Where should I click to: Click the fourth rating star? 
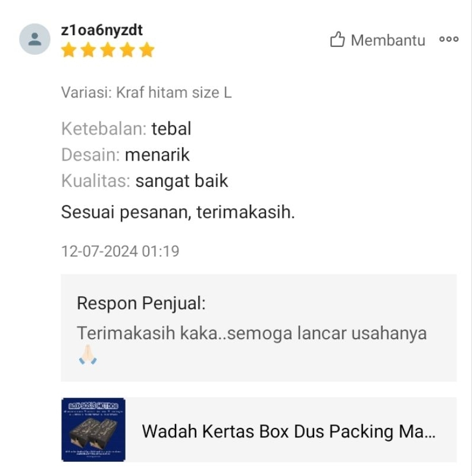(x=127, y=50)
